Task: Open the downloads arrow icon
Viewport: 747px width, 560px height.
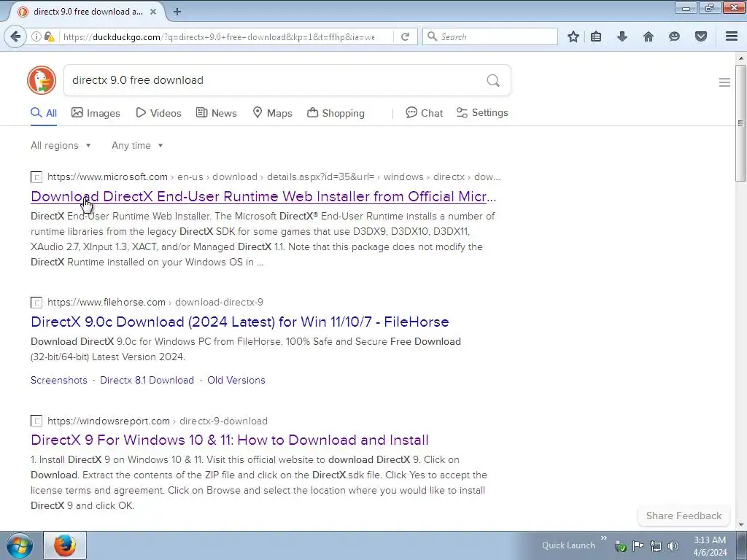Action: [x=622, y=36]
